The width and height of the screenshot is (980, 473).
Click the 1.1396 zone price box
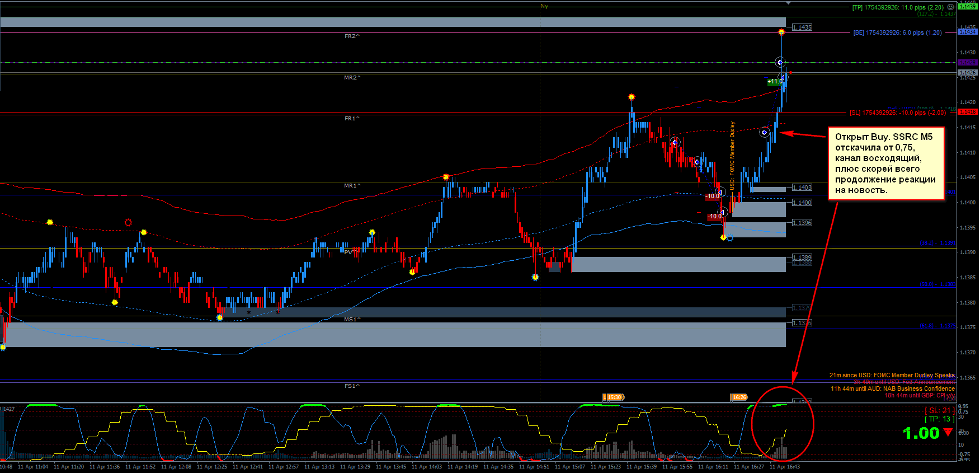[x=802, y=223]
